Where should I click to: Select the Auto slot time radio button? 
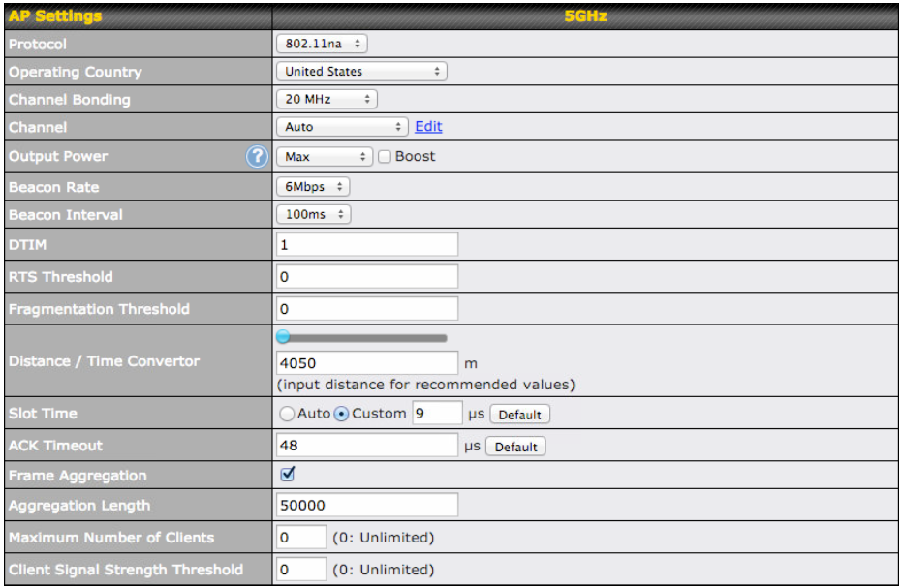(287, 414)
